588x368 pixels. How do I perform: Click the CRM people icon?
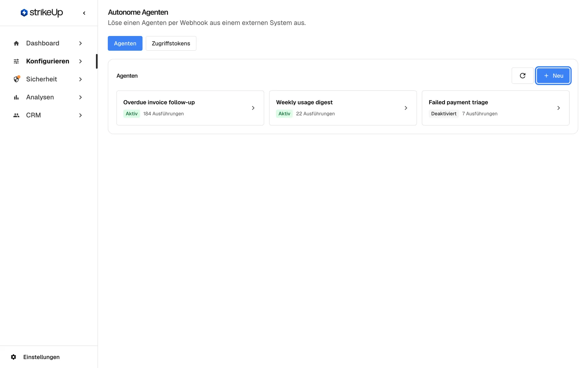click(16, 115)
